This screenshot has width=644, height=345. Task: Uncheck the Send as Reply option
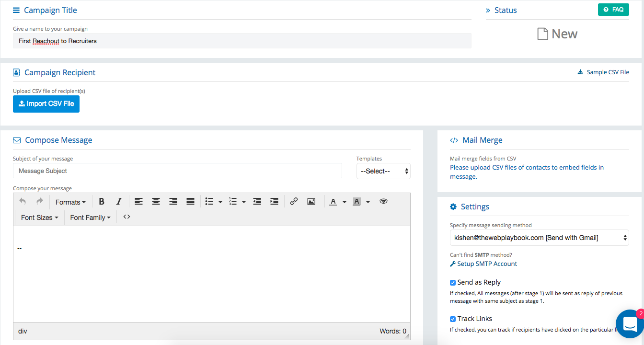point(453,282)
